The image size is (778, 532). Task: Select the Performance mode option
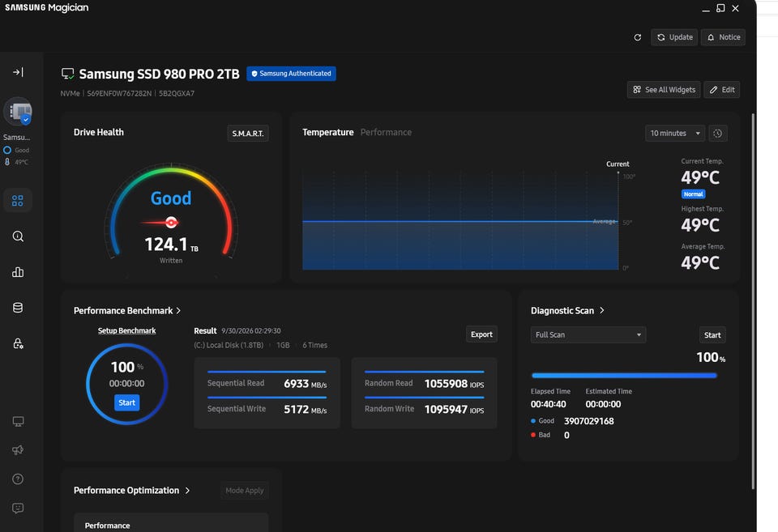(x=171, y=522)
